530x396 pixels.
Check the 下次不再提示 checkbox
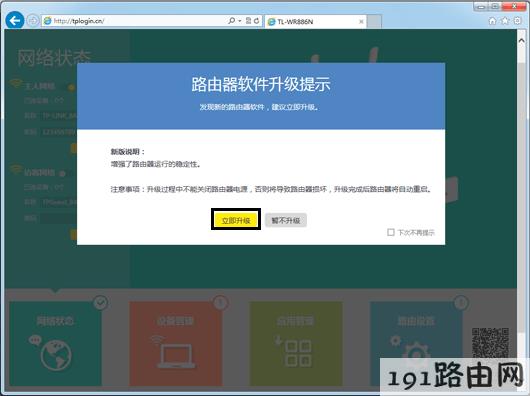click(391, 232)
